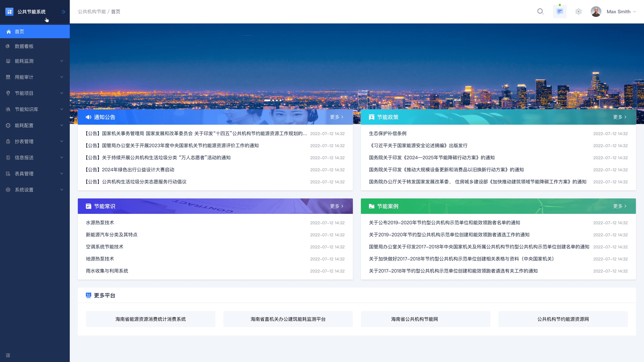Click the double-arrow icon beside 公共节能系统
The width and height of the screenshot is (644, 362).
(x=63, y=12)
